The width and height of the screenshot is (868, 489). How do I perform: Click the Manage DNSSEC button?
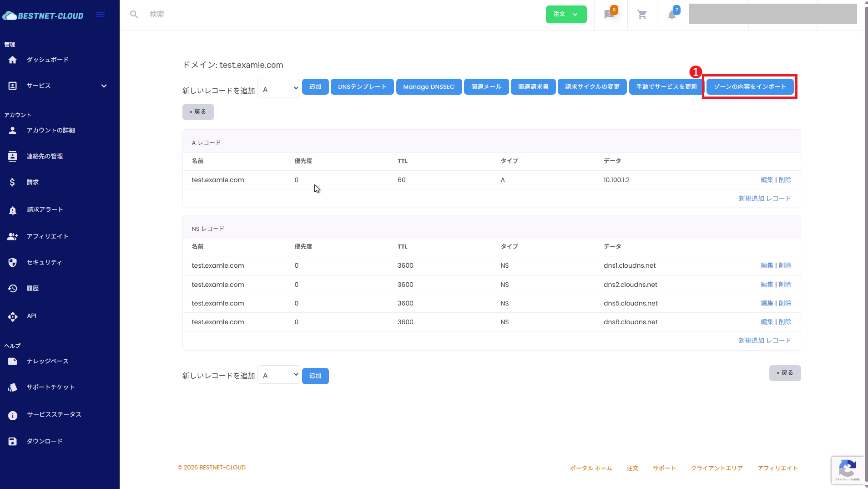coord(429,87)
